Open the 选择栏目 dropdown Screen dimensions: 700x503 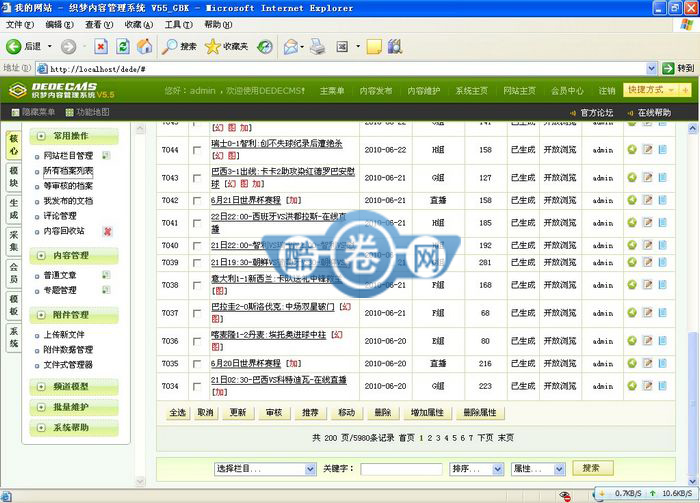click(265, 469)
